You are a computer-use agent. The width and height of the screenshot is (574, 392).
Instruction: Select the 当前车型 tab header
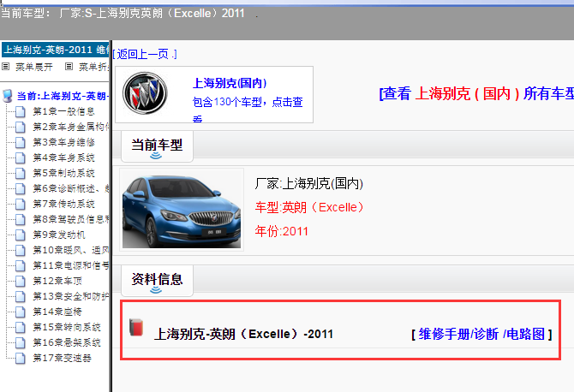click(x=157, y=146)
